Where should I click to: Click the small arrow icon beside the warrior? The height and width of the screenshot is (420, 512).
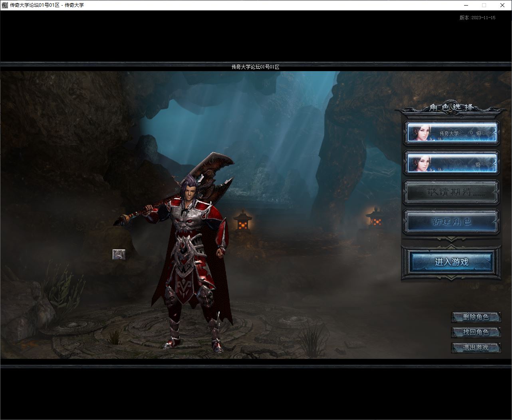tap(119, 255)
